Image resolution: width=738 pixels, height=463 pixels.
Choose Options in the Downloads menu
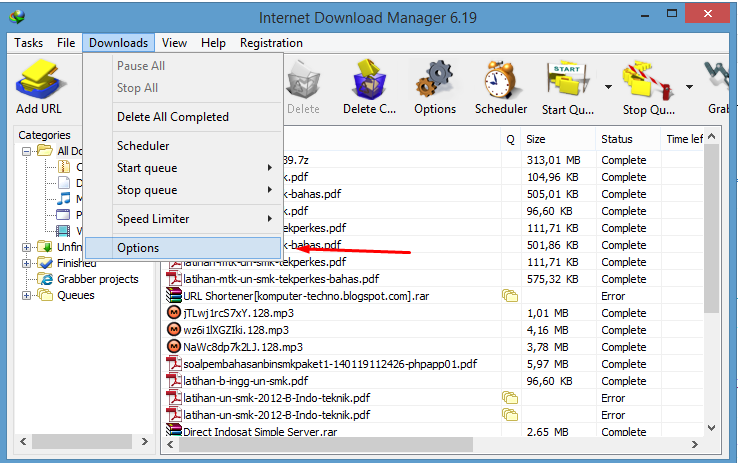183,248
